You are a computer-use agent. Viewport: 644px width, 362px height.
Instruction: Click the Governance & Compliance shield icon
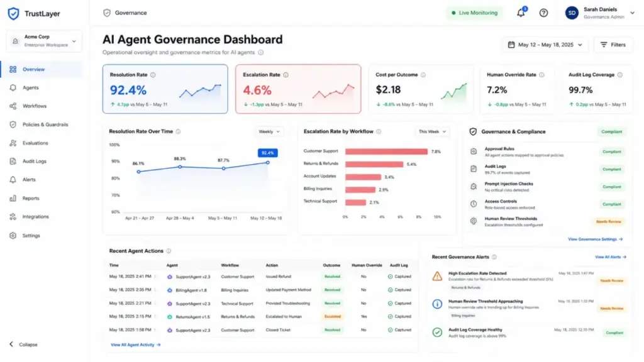pos(473,132)
